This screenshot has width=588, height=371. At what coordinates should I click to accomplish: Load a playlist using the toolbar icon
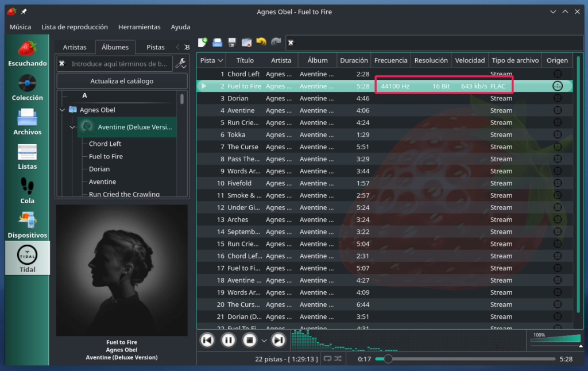(217, 42)
